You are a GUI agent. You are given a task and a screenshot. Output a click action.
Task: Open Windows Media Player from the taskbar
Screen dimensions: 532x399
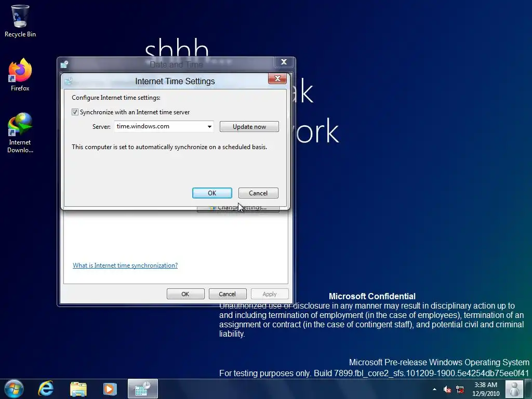click(x=110, y=389)
